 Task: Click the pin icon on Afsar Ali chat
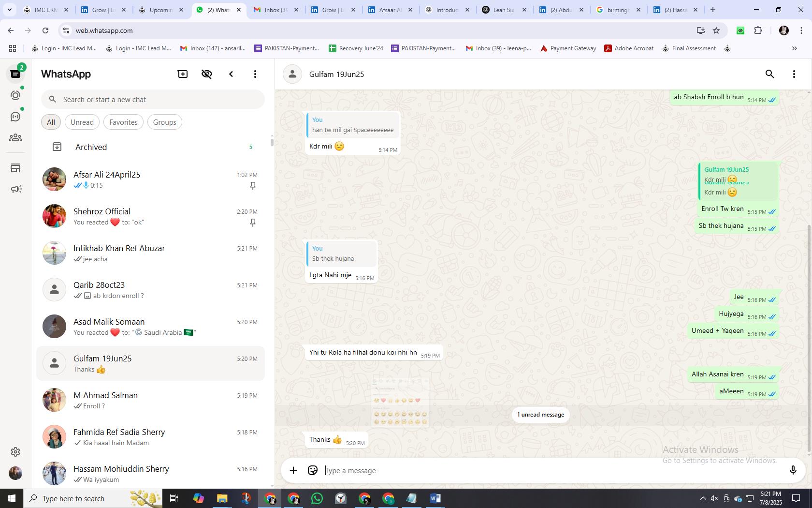252,186
